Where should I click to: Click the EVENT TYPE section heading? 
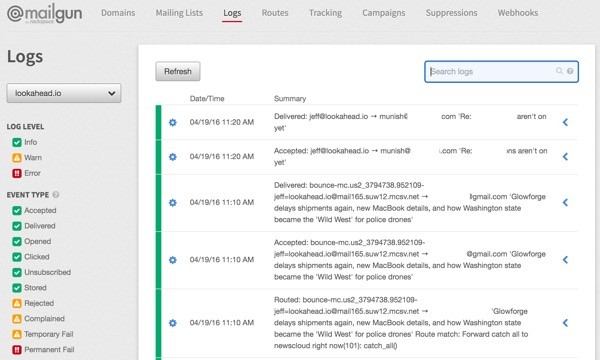(x=28, y=195)
